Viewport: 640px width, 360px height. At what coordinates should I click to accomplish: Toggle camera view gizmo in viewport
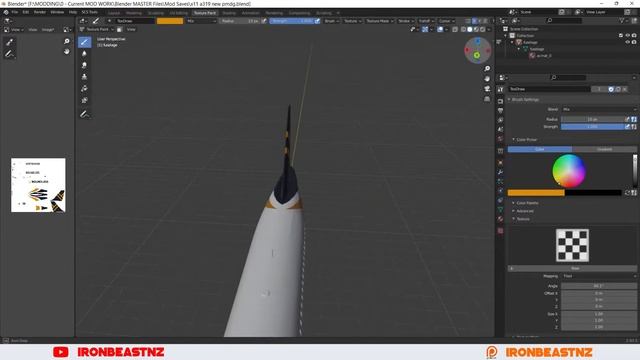(487, 89)
